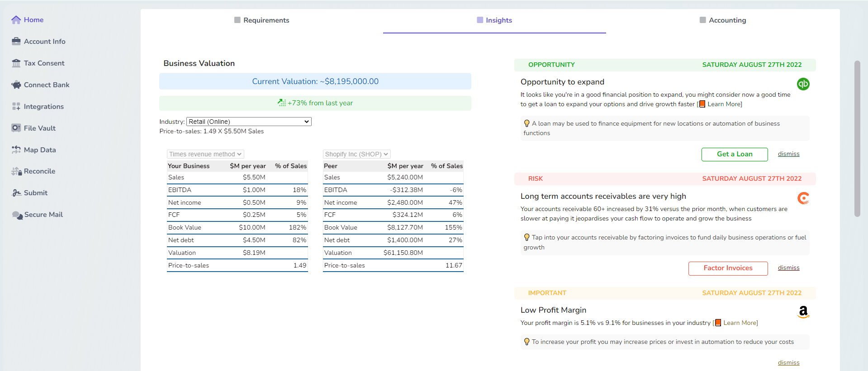Click the square icon on Accounting tab
868x371 pixels.
tap(703, 20)
